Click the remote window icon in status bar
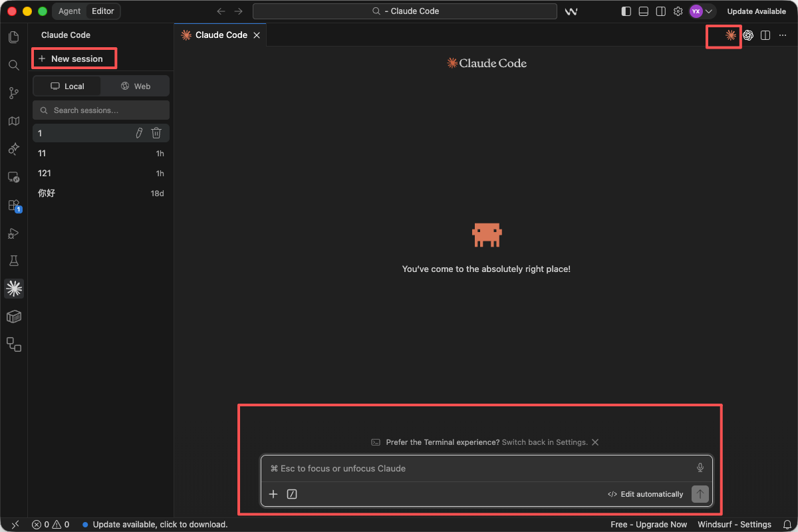Viewport: 798px width, 532px height. (x=15, y=525)
